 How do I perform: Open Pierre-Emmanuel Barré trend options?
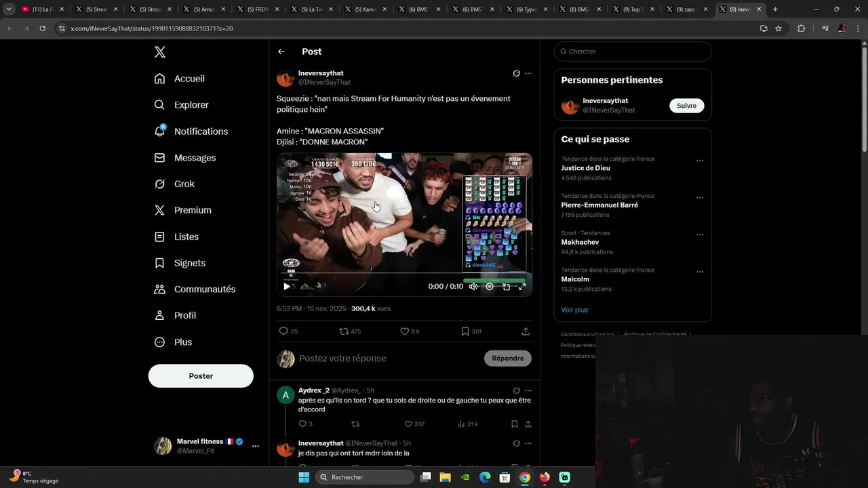[700, 198]
